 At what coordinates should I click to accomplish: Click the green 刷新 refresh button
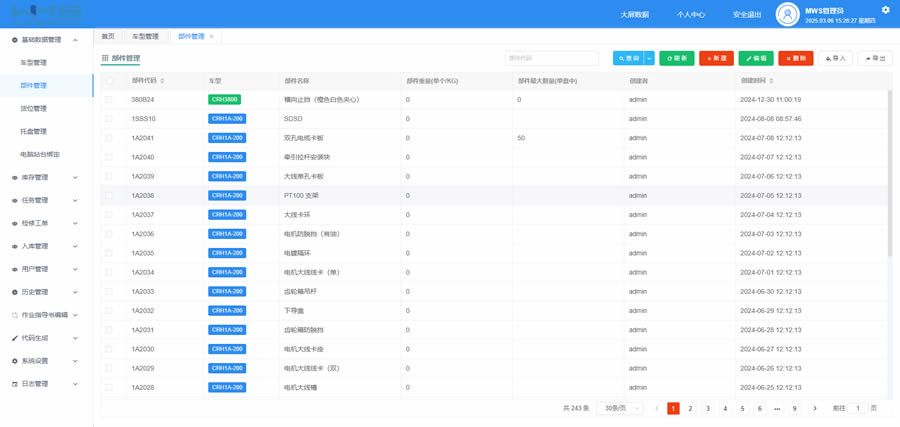point(677,58)
